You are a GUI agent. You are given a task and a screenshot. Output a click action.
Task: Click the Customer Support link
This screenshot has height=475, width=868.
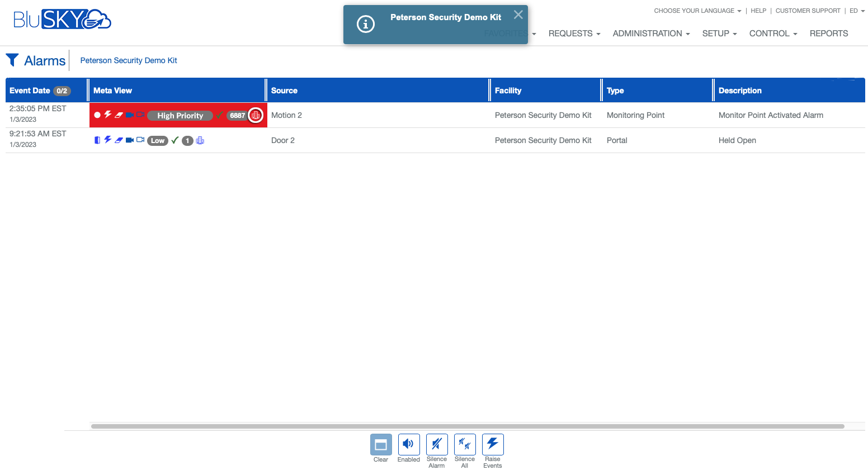[808, 11]
